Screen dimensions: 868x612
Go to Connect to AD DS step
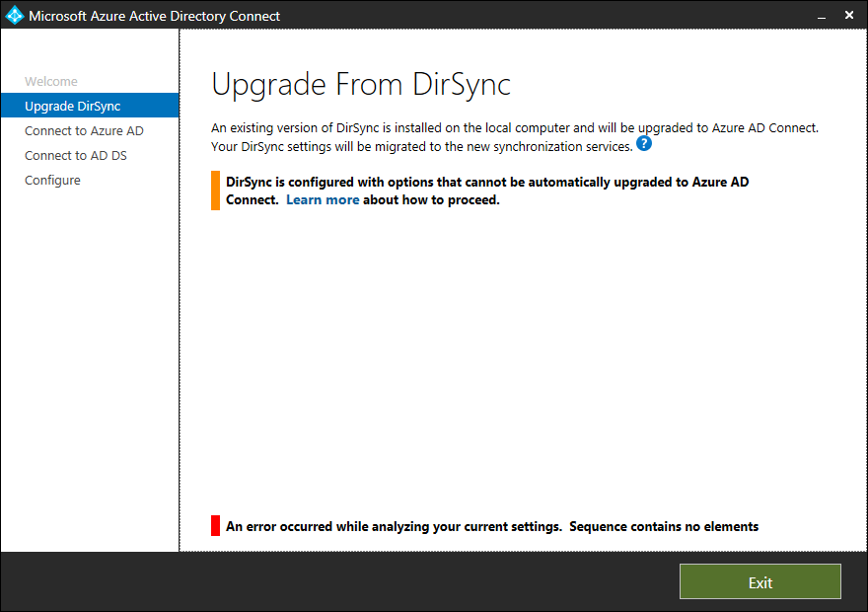point(76,156)
